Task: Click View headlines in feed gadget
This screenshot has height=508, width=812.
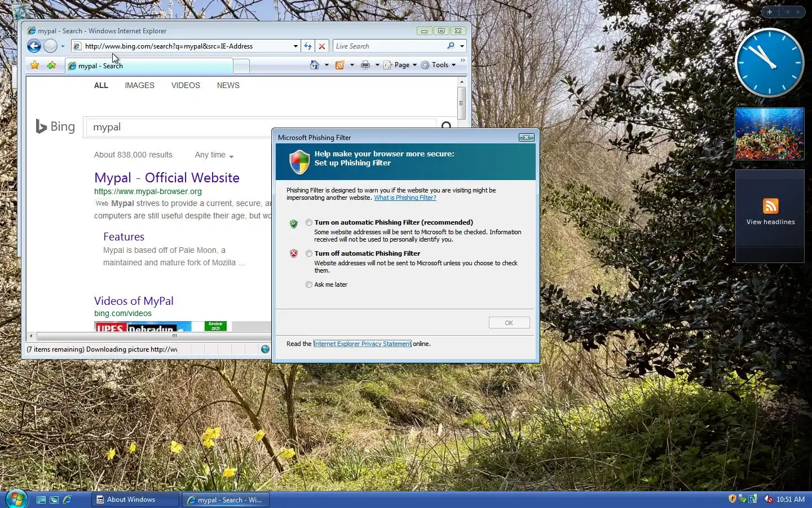Action: coord(770,222)
